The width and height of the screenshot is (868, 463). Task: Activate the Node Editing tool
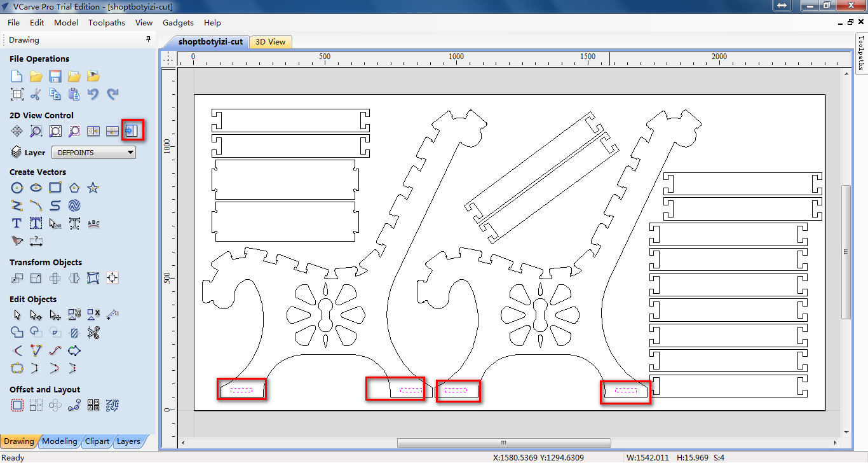click(x=36, y=315)
